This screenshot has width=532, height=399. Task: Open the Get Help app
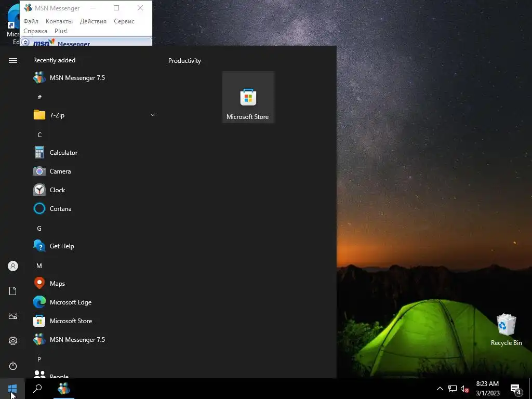95,246
